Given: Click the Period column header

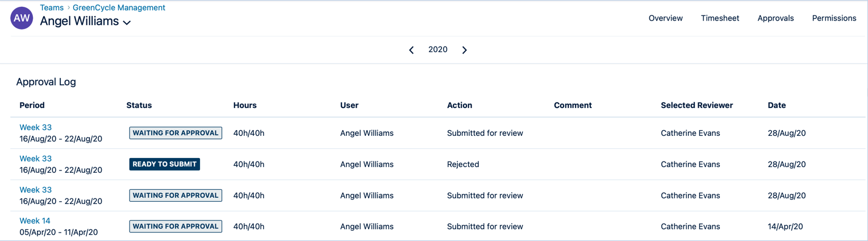Looking at the screenshot, I should pyautogui.click(x=32, y=105).
